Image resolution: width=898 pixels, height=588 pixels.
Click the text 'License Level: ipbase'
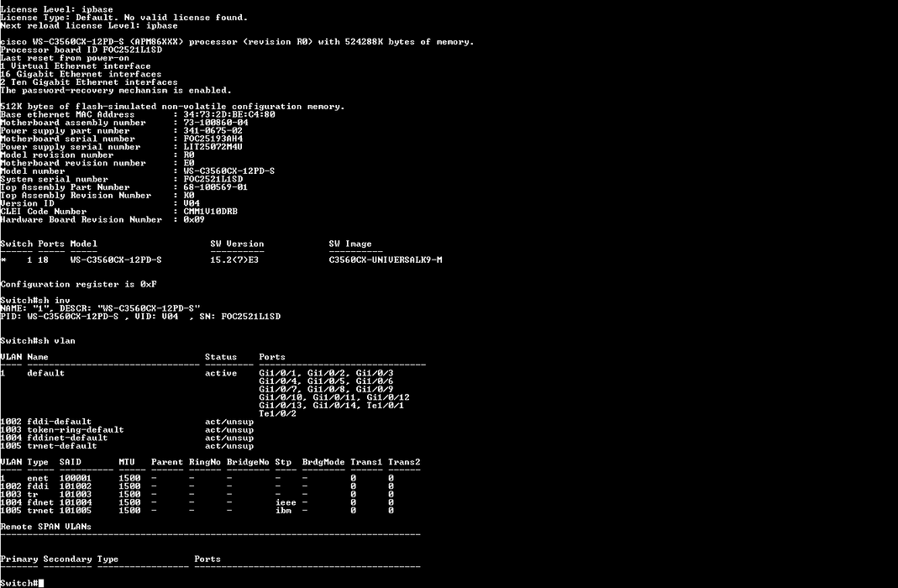56,10
